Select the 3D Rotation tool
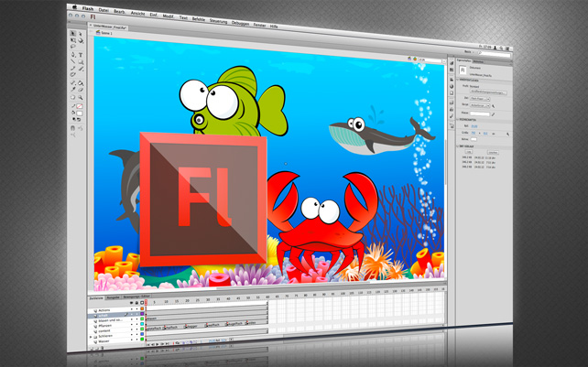 [81, 40]
